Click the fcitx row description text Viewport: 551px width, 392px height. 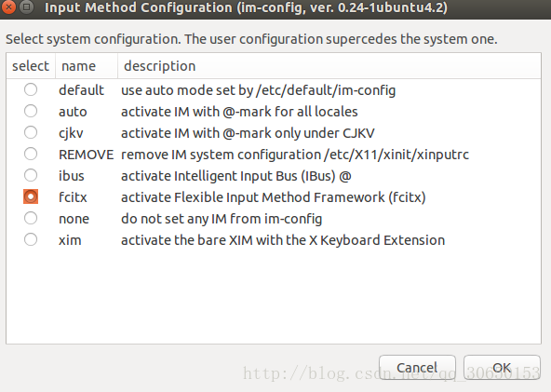(x=274, y=197)
